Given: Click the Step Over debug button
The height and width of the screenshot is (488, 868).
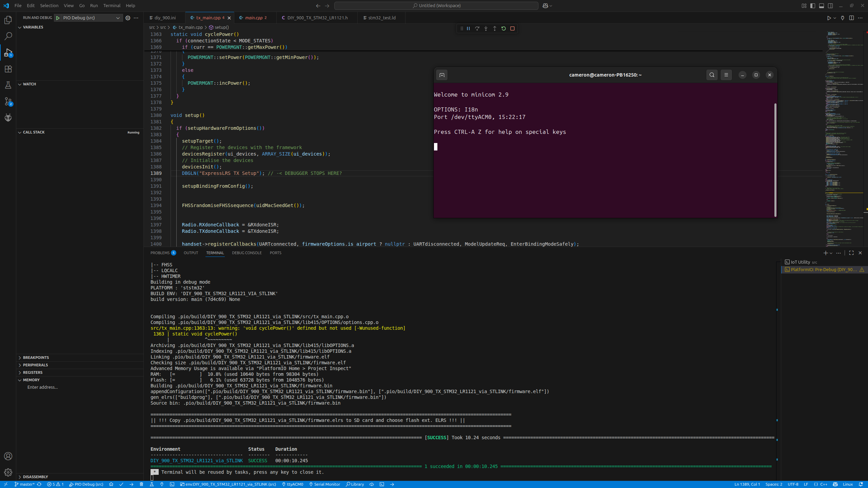Looking at the screenshot, I should click(477, 28).
